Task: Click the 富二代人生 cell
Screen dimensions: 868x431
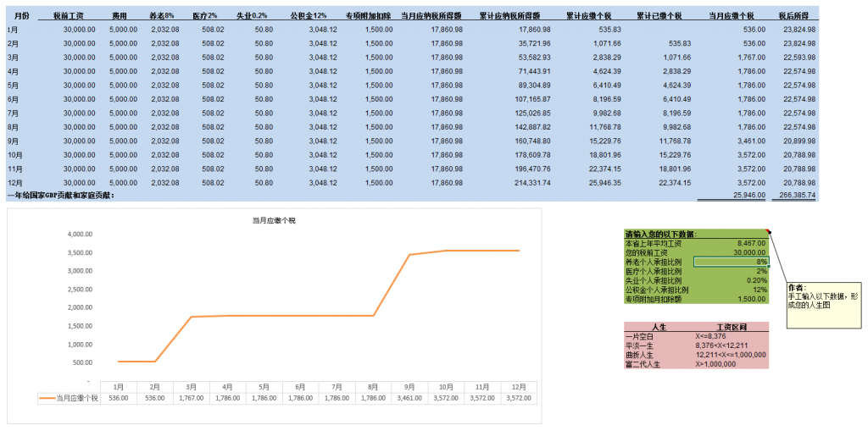Action: coord(643,364)
